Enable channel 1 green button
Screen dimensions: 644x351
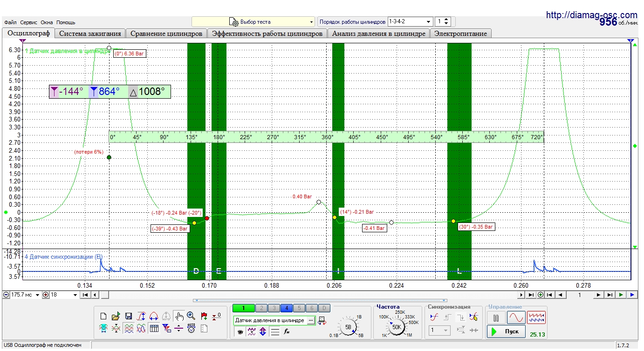coord(245,308)
